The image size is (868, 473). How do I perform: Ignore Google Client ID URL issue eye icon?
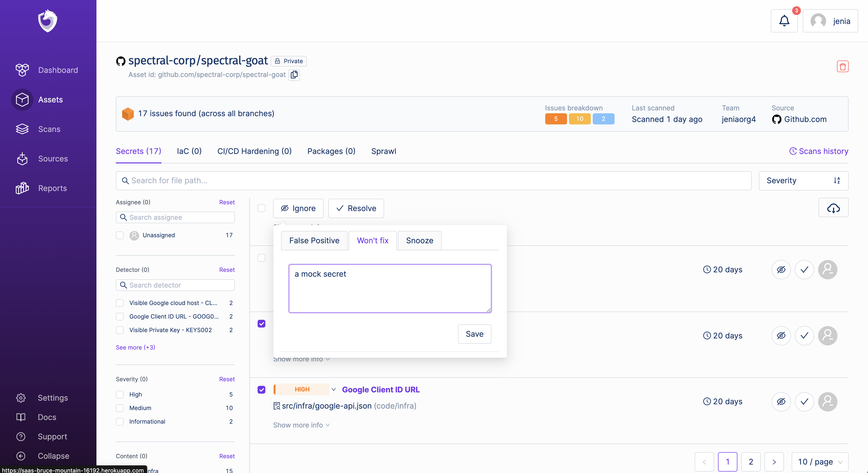click(x=781, y=401)
